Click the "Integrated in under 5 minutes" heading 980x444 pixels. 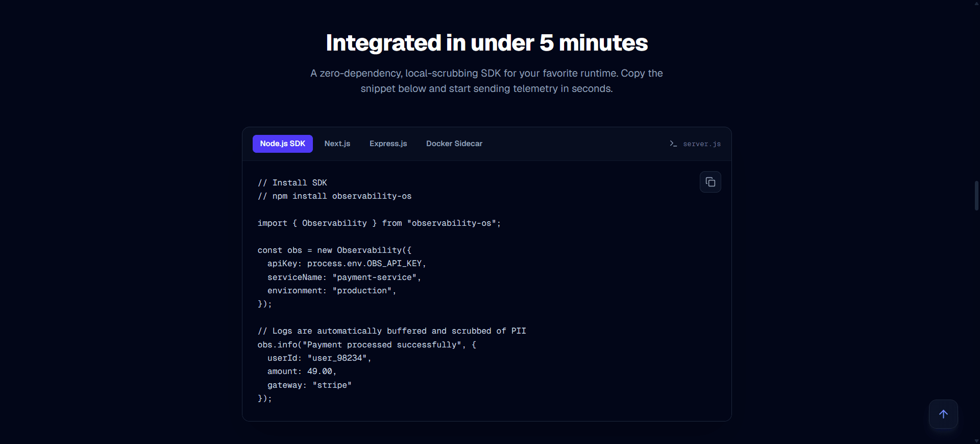tap(487, 43)
